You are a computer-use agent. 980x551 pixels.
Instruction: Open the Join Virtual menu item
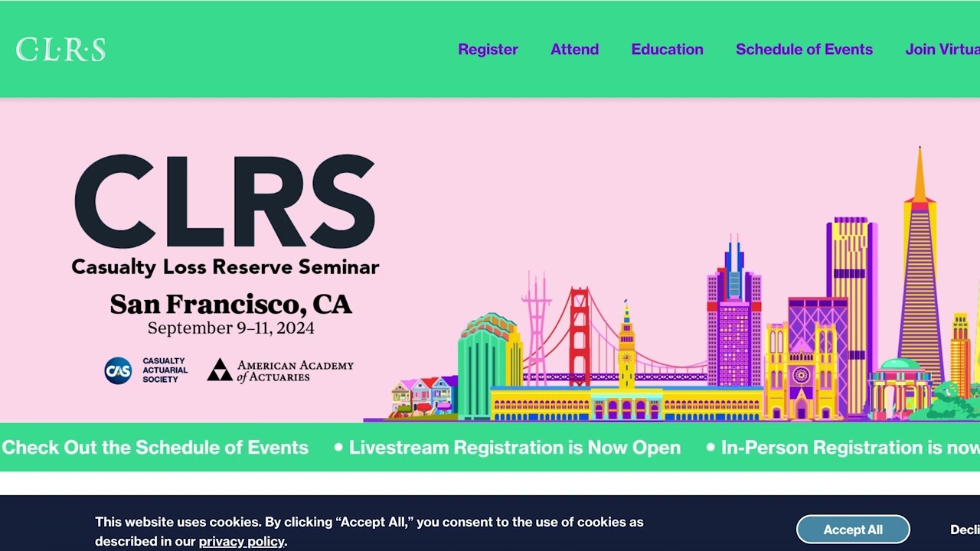[942, 49]
